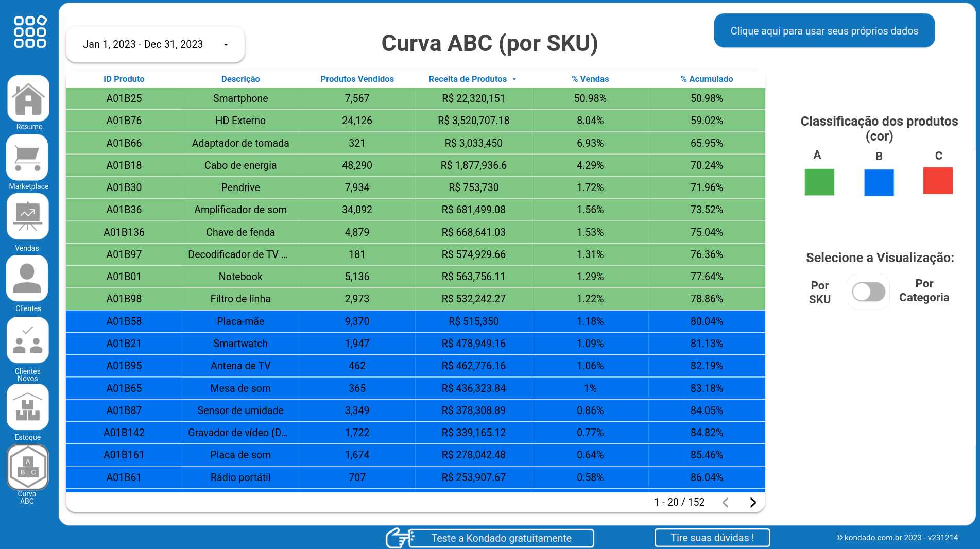Sort by the % Vendas column header
The width and height of the screenshot is (980, 549).
(x=589, y=79)
